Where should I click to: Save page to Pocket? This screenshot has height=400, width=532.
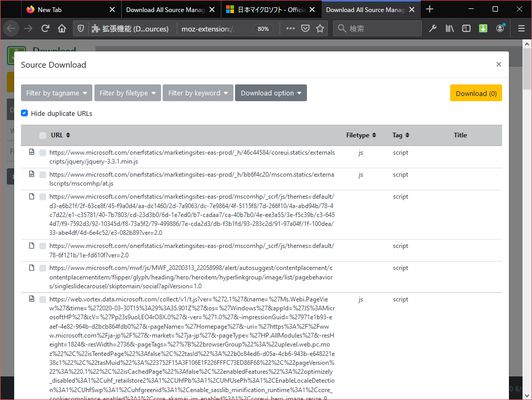click(305, 28)
